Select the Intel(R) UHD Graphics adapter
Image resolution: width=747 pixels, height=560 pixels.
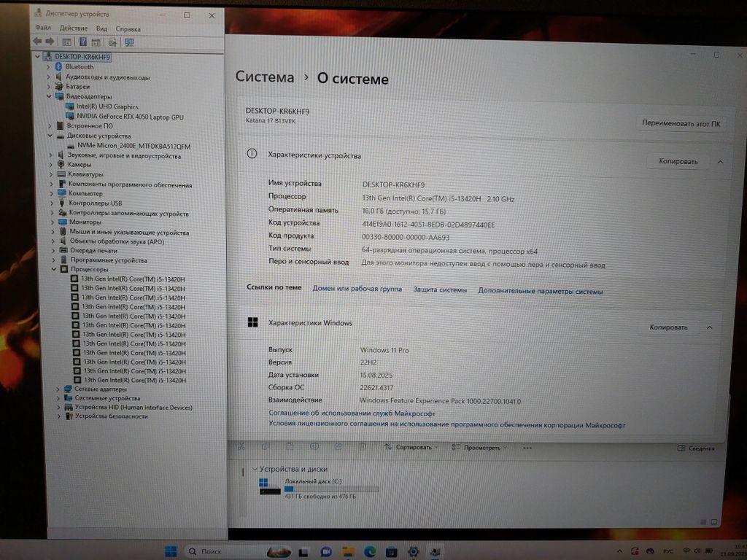click(x=107, y=106)
